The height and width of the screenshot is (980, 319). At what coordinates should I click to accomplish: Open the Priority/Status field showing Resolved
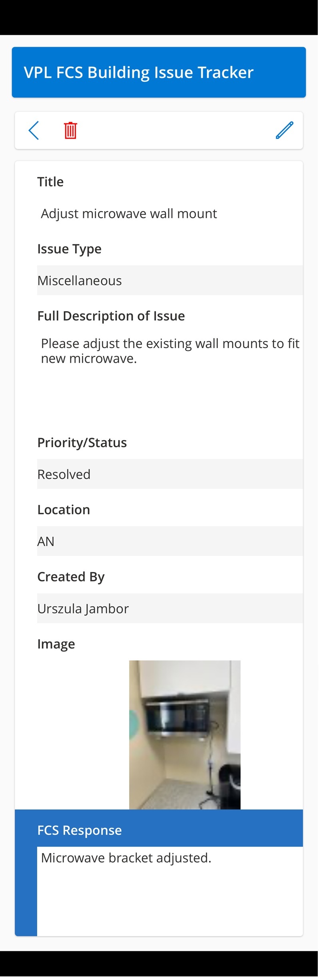point(169,474)
